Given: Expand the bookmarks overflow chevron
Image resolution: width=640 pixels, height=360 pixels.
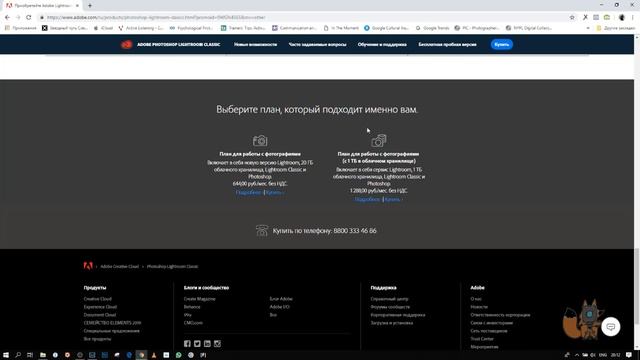Looking at the screenshot, I should click(x=588, y=28).
